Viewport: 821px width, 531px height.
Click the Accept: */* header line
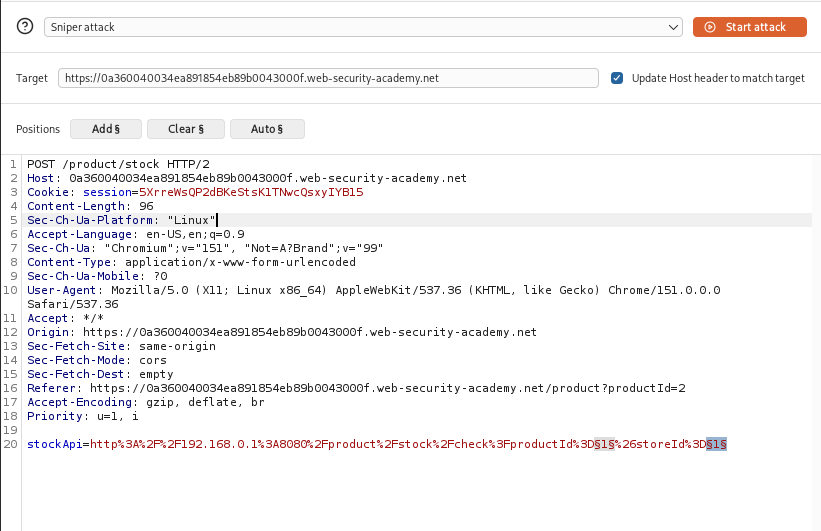(65, 318)
